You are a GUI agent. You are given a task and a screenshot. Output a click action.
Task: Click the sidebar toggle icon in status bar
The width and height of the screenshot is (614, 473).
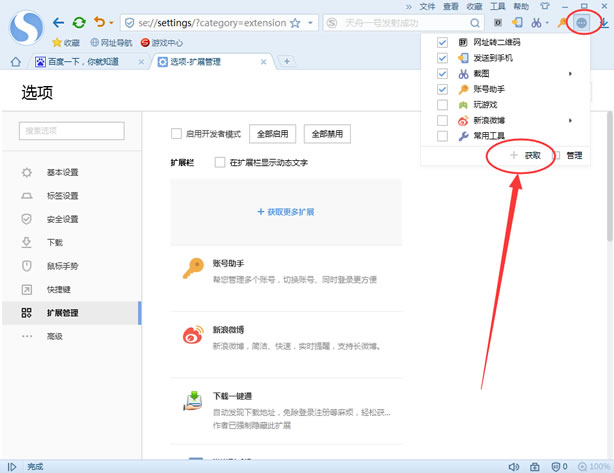point(12,466)
